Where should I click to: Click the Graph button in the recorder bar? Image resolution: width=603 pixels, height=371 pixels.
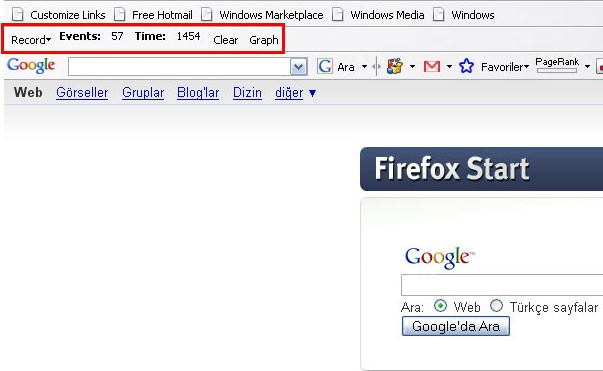[x=264, y=40]
